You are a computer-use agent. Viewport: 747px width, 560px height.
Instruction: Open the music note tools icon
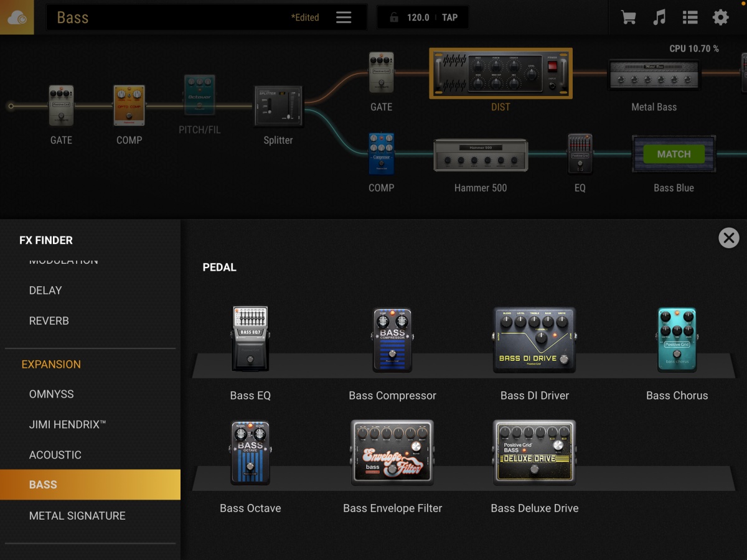659,17
